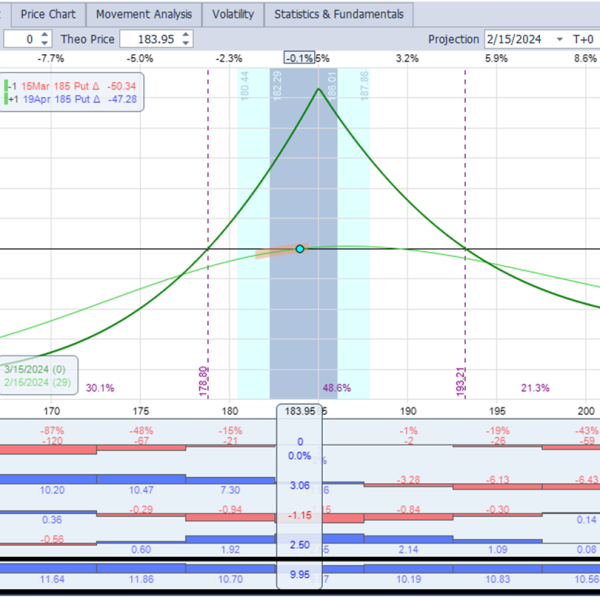This screenshot has width=600, height=600.
Task: Click the Theo Price value field
Action: click(148, 39)
